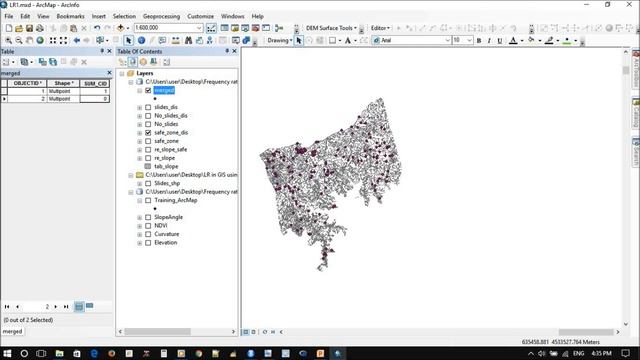Click the merged tab below the table
Screen dimensions: 640x360
click(x=12, y=332)
